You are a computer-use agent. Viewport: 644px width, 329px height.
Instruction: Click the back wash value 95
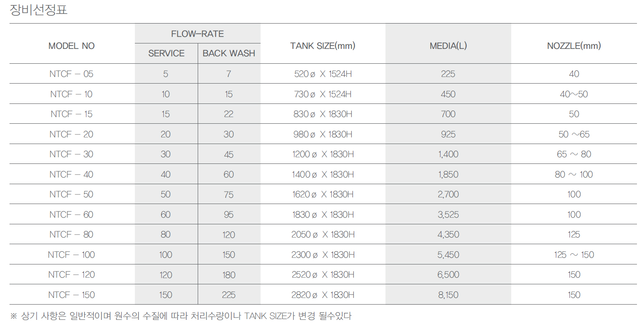[x=229, y=215]
